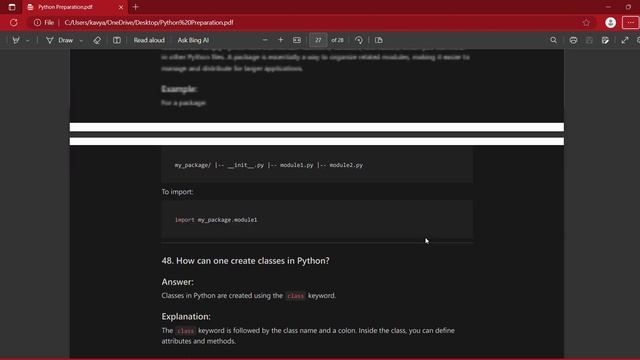Expand the Draw options dropdown
The image size is (640, 360).
click(81, 40)
